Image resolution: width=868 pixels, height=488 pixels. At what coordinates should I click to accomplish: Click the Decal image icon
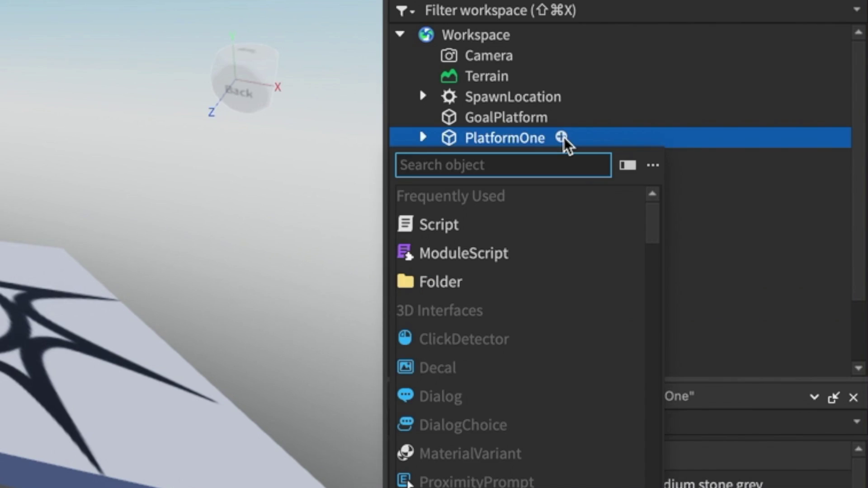(405, 366)
